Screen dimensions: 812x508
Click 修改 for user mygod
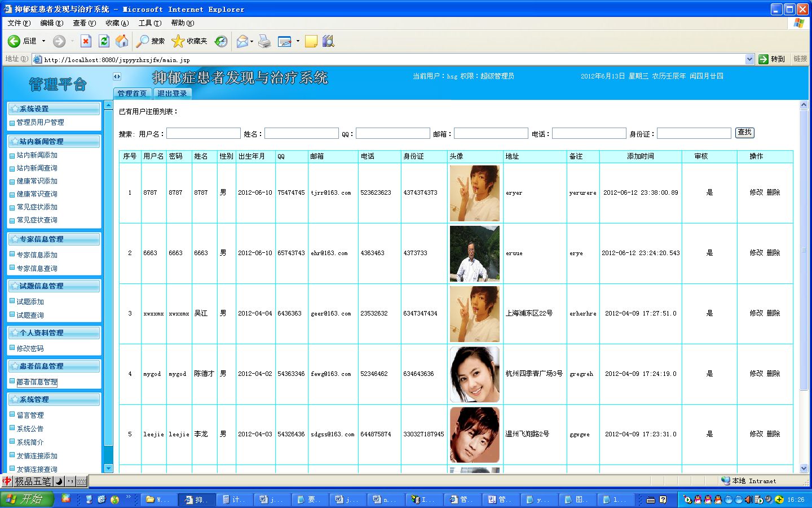[756, 374]
